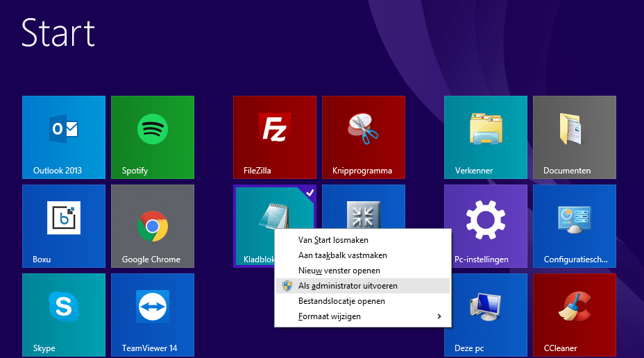Click the arrow next to Formaat wijzigen
The width and height of the screenshot is (644, 358).
439,316
